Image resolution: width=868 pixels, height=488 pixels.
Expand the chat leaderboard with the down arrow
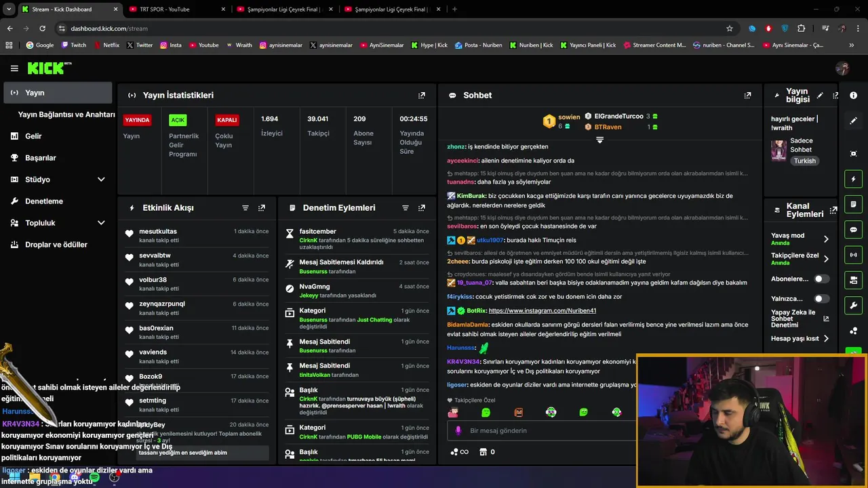[599, 140]
